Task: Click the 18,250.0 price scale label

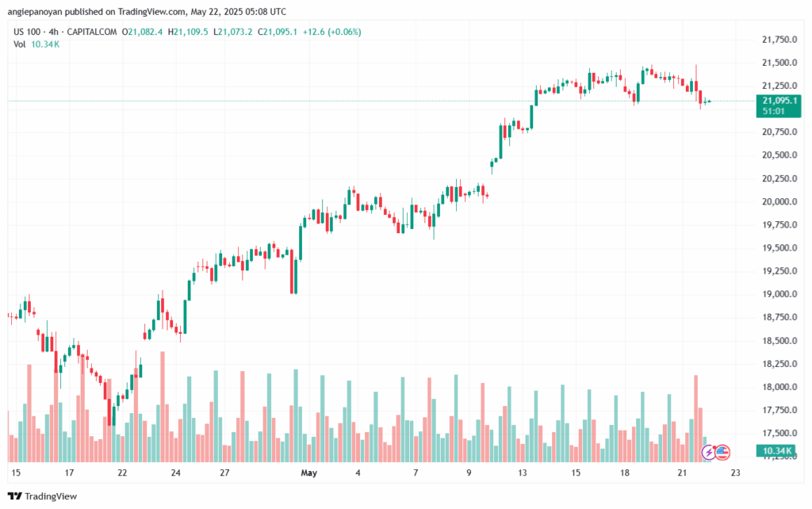Action: tap(778, 364)
